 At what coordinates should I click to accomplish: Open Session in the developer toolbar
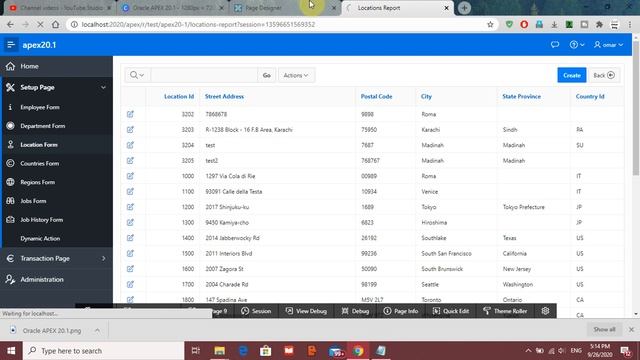click(256, 311)
